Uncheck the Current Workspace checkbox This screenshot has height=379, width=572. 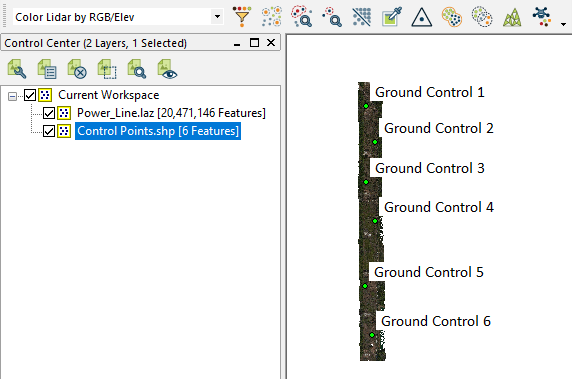point(30,96)
